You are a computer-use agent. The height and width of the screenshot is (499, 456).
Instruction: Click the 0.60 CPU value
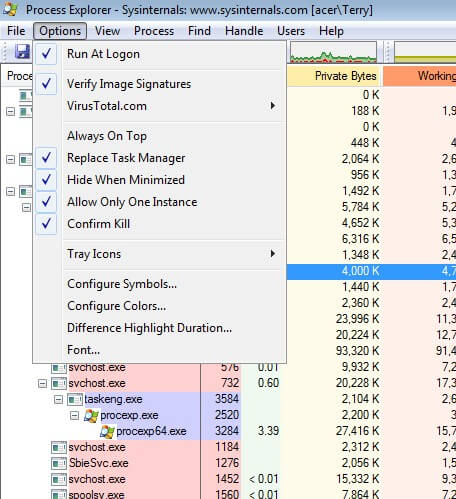pyautogui.click(x=268, y=383)
